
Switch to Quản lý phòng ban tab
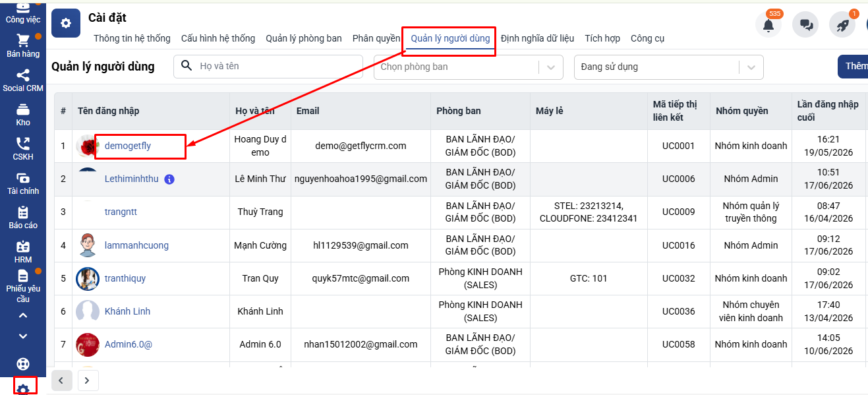(304, 38)
